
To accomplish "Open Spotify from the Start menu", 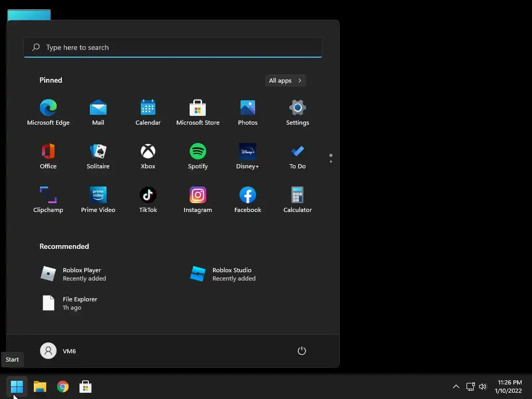I will (198, 156).
